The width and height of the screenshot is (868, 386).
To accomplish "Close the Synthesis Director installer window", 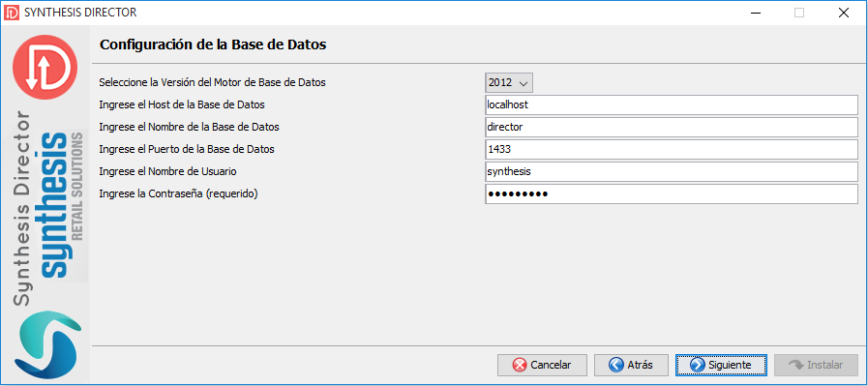I will 843,13.
